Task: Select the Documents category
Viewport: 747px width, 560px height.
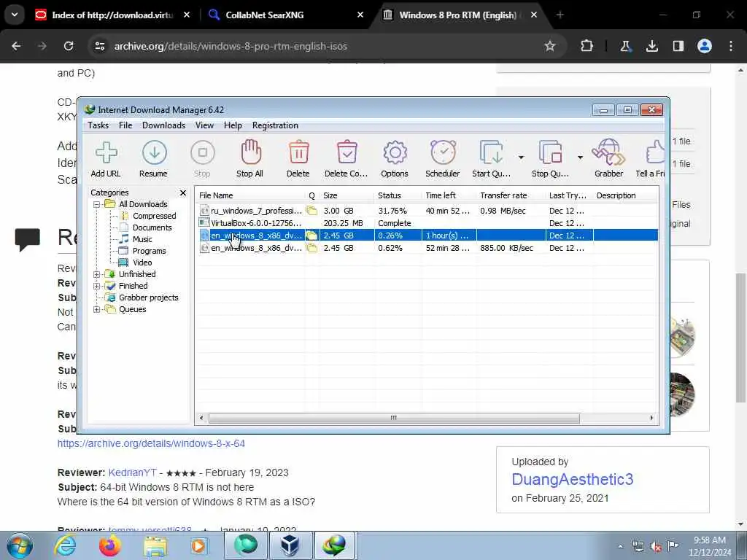Action: click(152, 227)
